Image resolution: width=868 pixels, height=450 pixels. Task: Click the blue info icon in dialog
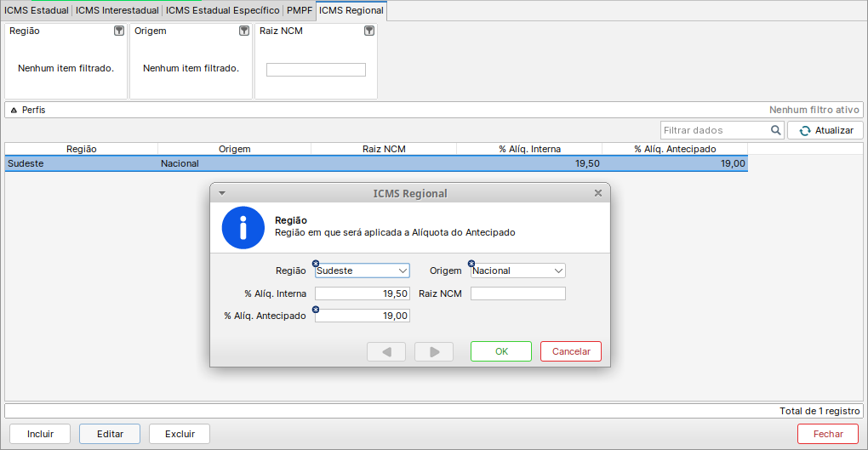[243, 227]
